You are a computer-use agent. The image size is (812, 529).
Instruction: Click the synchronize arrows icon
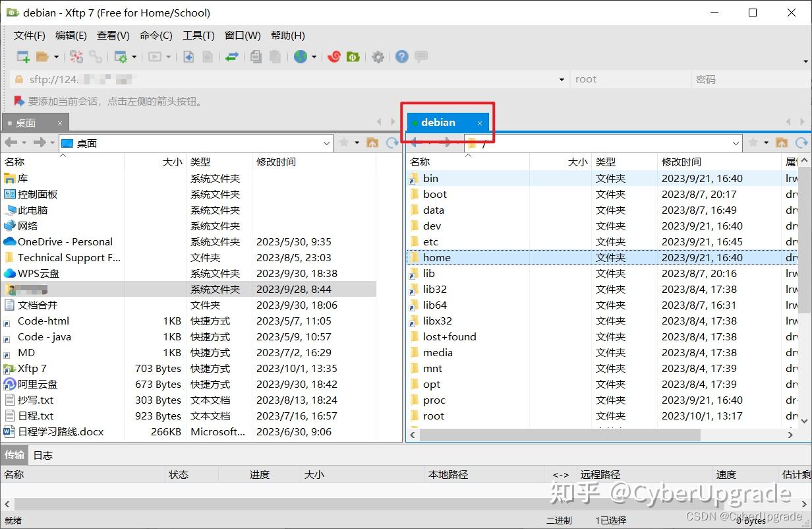[x=232, y=57]
